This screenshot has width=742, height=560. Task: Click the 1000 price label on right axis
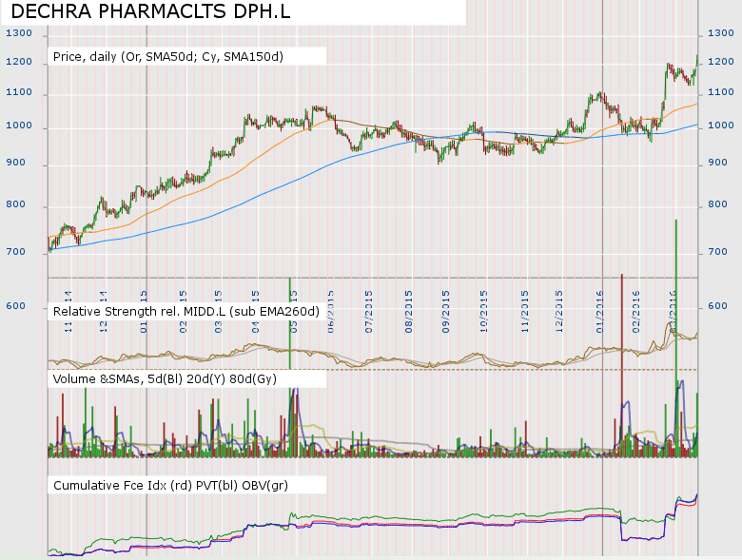point(722,126)
